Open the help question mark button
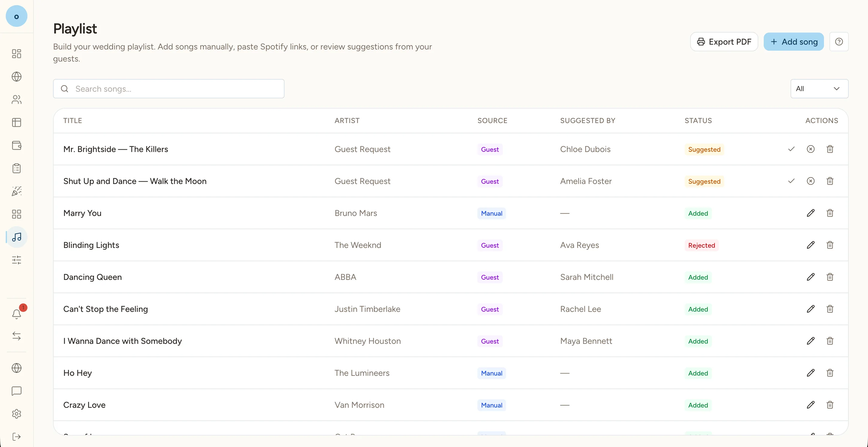Screen dimensions: 868x447 839,42
